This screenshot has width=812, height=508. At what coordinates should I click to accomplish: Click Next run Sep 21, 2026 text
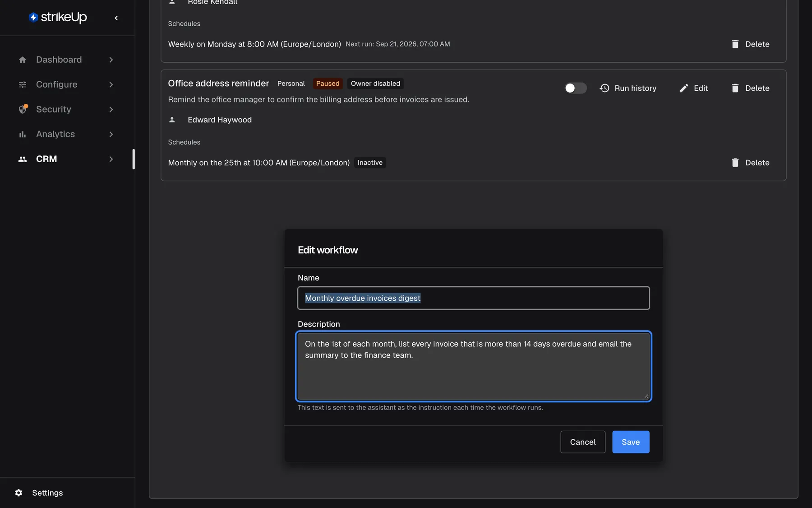coord(398,44)
